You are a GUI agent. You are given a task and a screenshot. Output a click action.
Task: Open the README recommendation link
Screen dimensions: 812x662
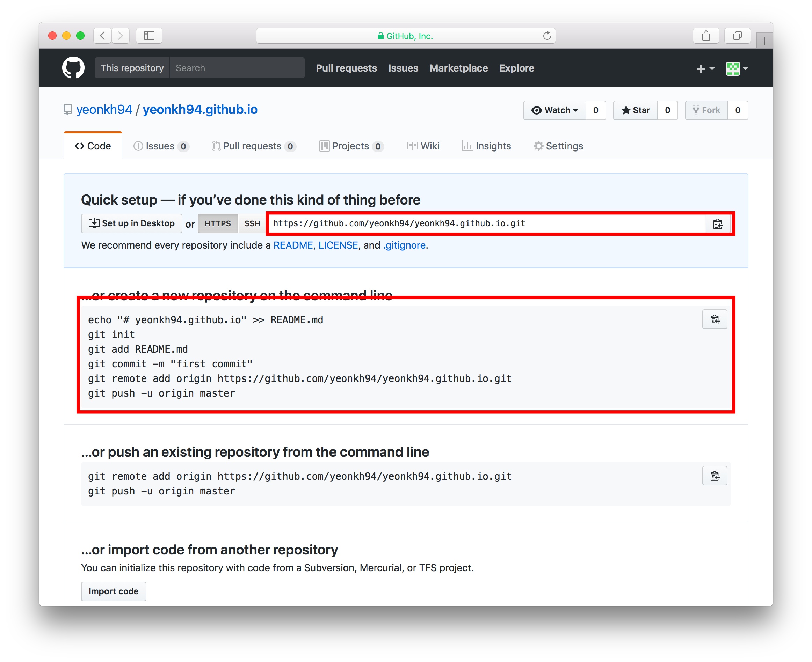[293, 245]
